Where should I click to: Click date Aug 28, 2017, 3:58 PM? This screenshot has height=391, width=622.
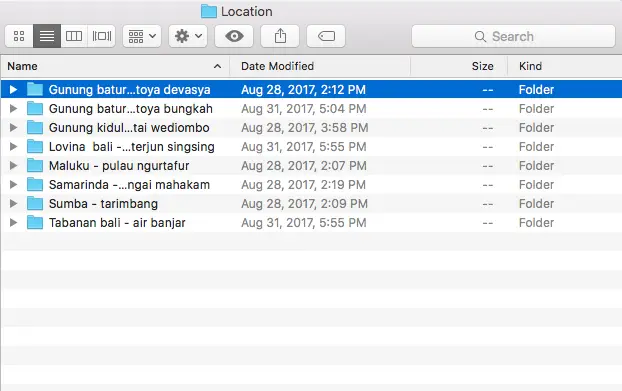[305, 128]
